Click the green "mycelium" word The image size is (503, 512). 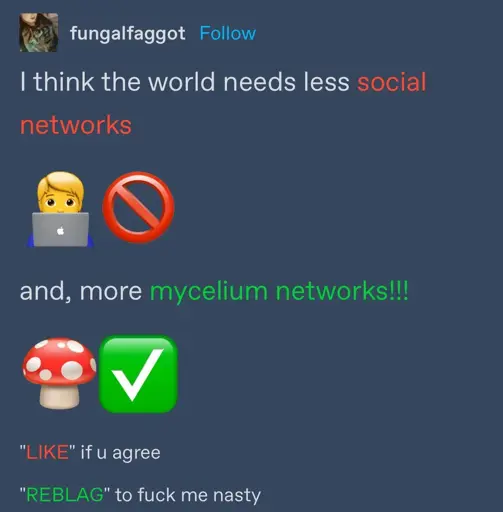coord(209,292)
